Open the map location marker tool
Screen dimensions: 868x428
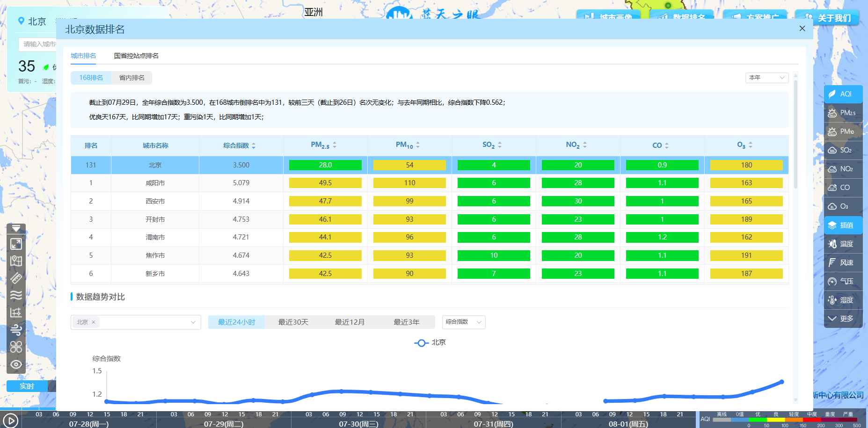[16, 261]
